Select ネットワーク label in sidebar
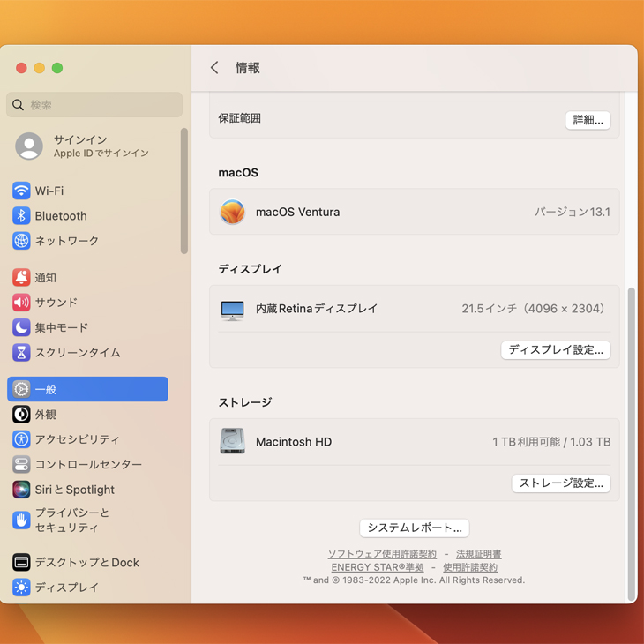Image resolution: width=644 pixels, height=644 pixels. pos(66,241)
